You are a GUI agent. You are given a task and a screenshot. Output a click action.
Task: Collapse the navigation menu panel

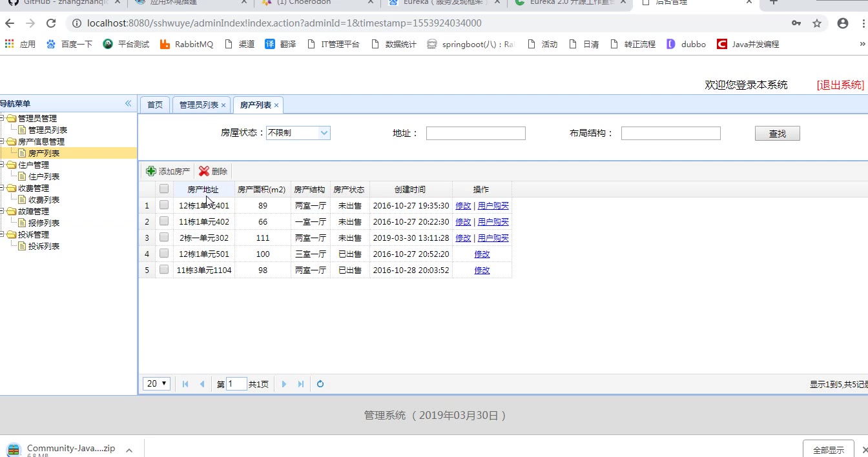tap(128, 103)
